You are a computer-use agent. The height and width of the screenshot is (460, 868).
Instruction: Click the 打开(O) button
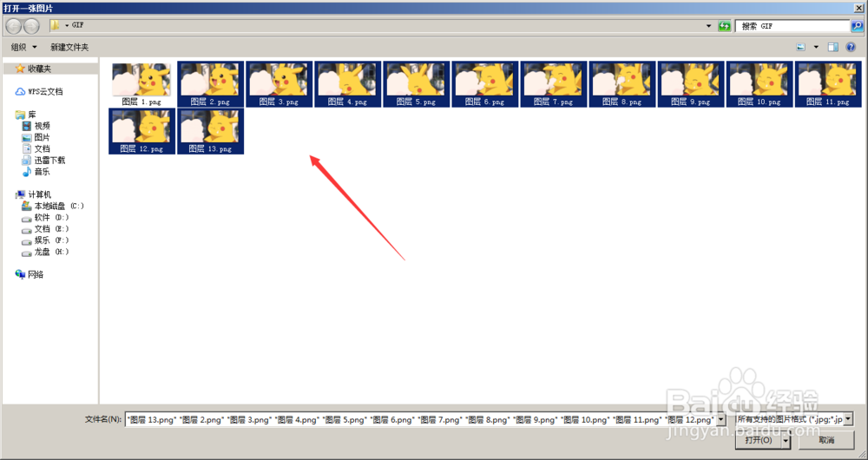pos(759,441)
